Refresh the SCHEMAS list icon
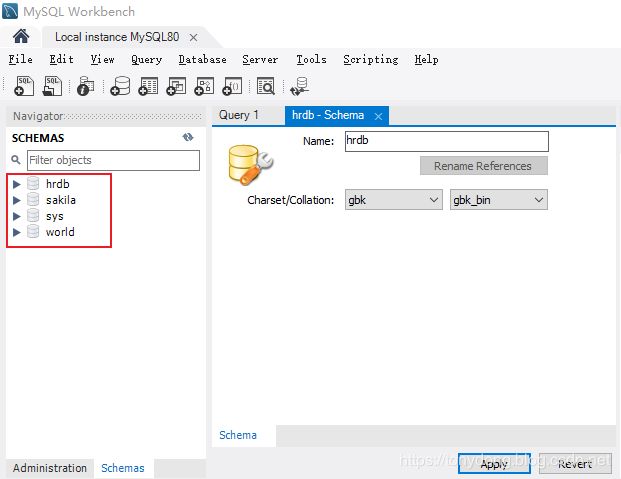Screen dimensions: 621x479 coord(188,137)
